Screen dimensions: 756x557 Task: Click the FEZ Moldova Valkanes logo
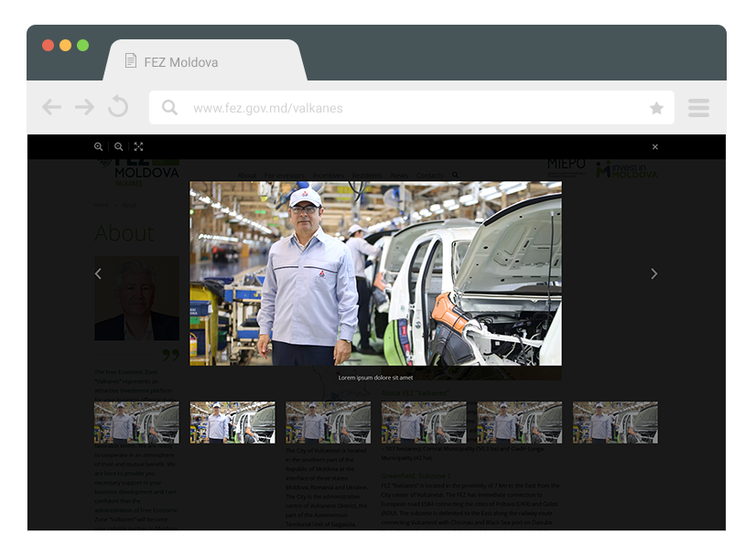138,172
